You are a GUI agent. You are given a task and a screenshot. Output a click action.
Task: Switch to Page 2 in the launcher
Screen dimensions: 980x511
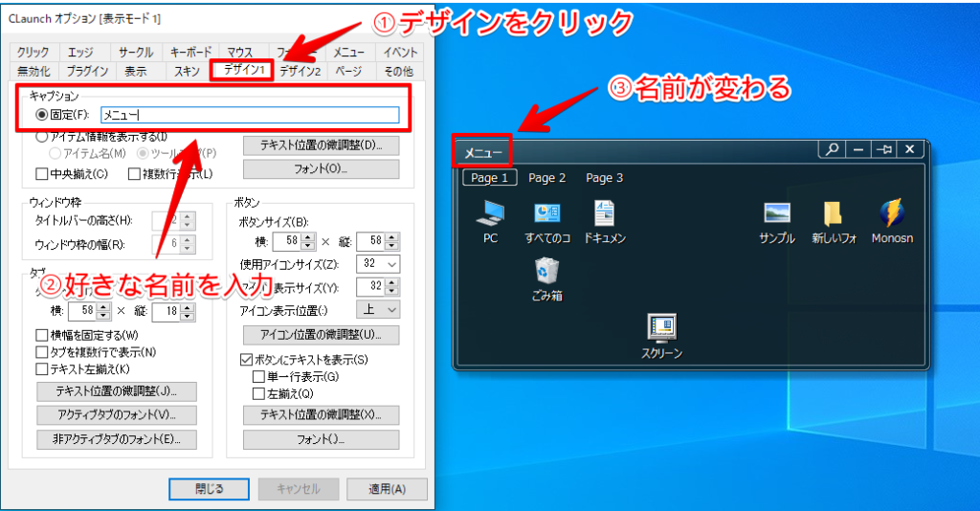click(546, 177)
